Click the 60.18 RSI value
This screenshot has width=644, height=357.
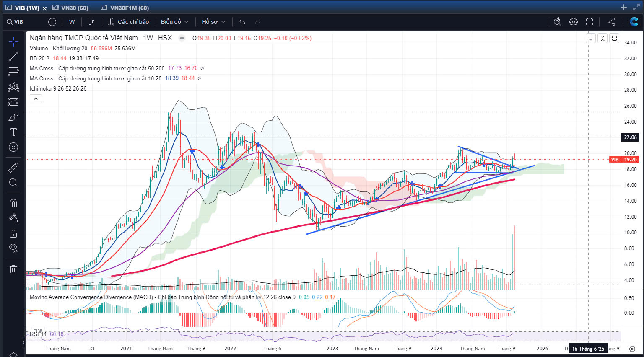click(57, 334)
